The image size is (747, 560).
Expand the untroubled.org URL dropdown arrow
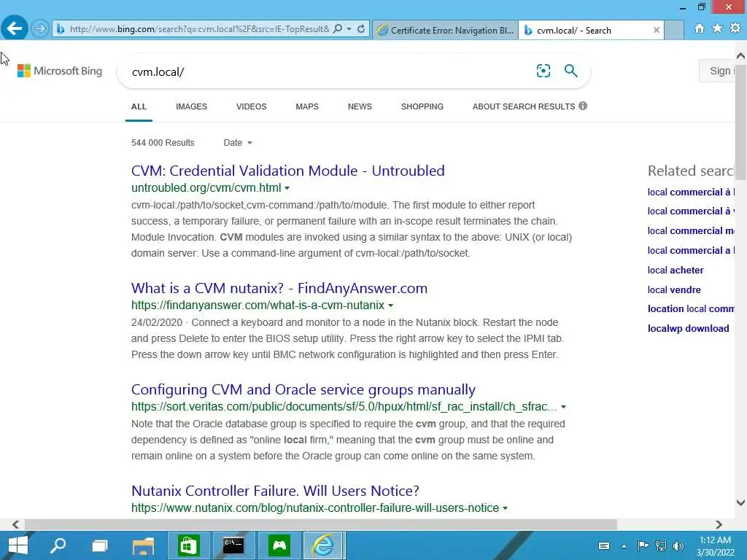[x=287, y=188]
